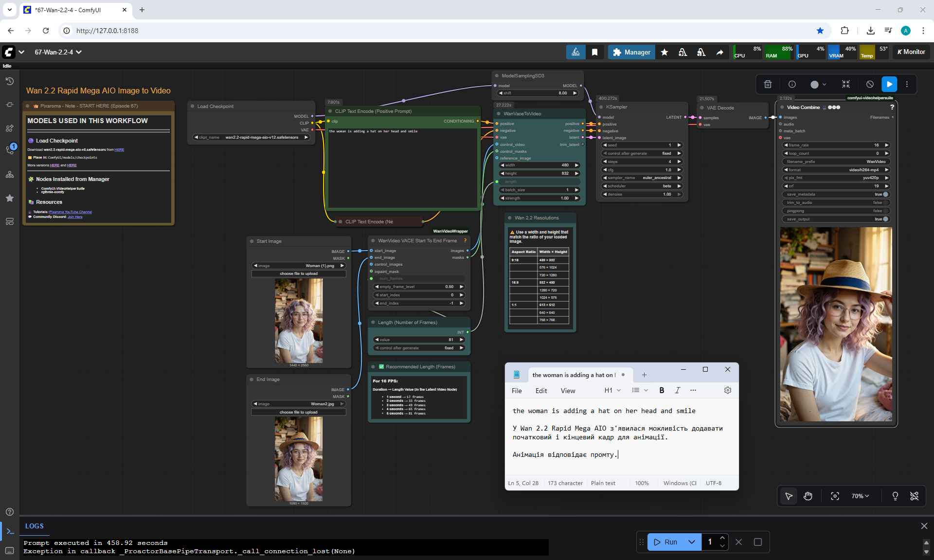Click the Pixaroma YouTube Channel link

pos(71,212)
